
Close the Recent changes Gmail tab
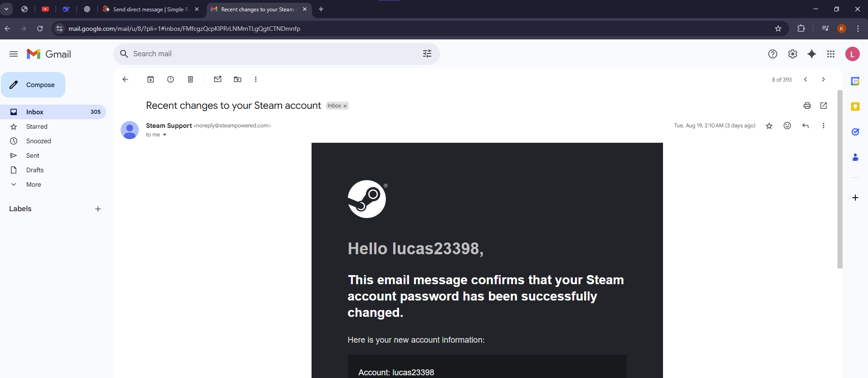(305, 9)
